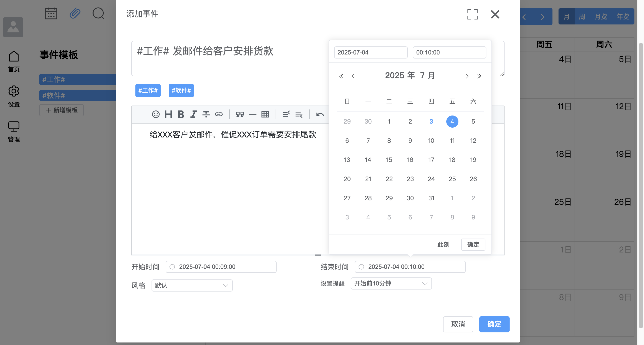The height and width of the screenshot is (345, 644).
Task: Undo last edit in editor
Action: point(320,114)
